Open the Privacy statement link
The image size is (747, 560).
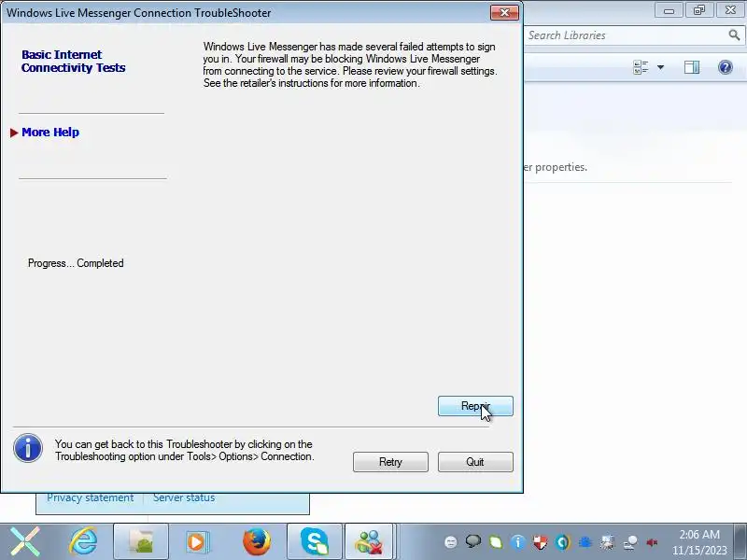(x=90, y=497)
